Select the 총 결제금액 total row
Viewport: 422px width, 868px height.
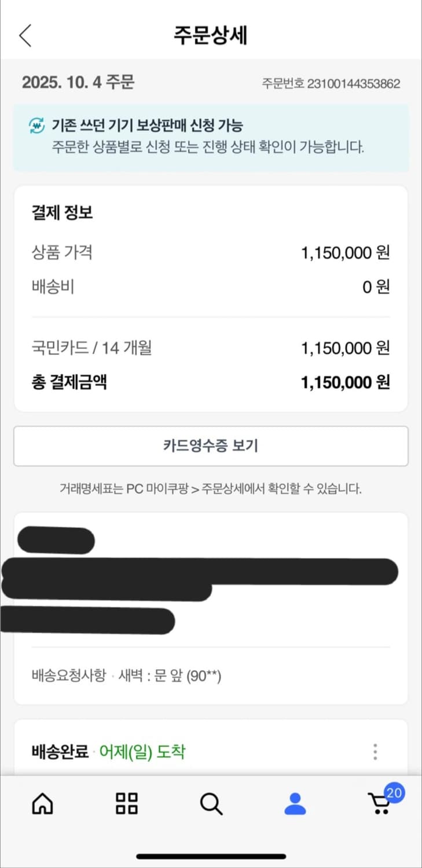[x=211, y=382]
